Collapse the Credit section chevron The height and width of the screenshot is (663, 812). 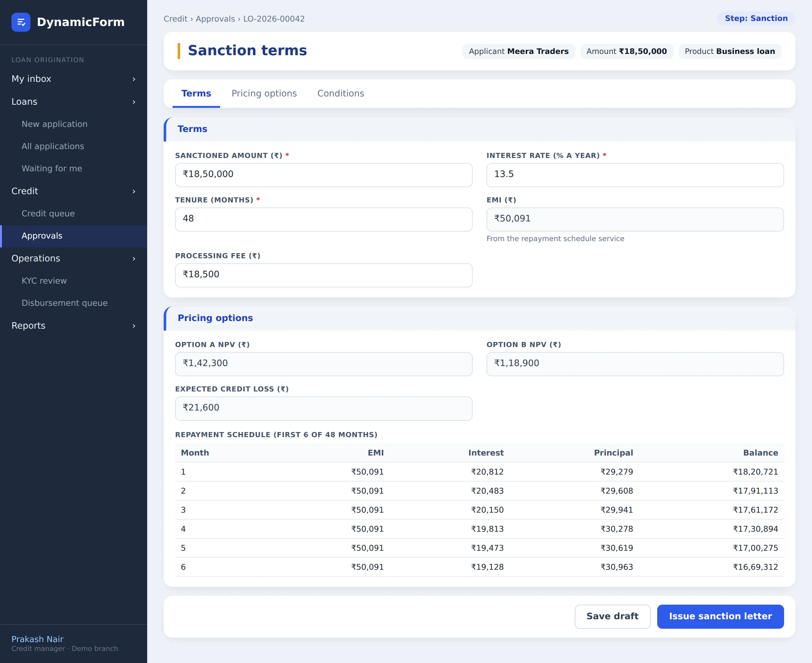pos(134,191)
